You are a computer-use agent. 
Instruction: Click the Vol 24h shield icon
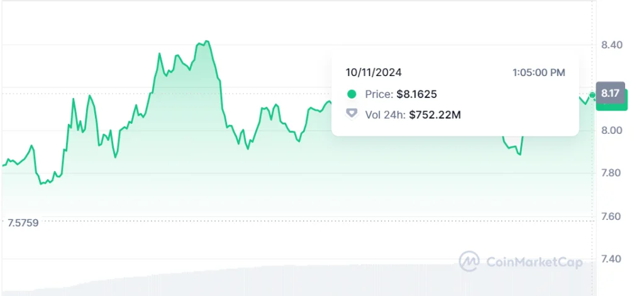click(x=352, y=114)
